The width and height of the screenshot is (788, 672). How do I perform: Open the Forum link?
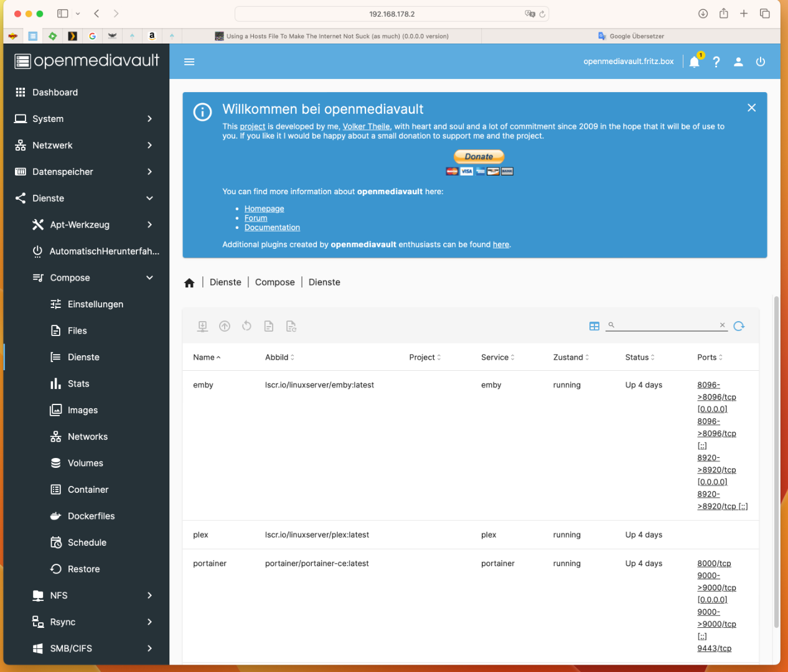(x=256, y=218)
